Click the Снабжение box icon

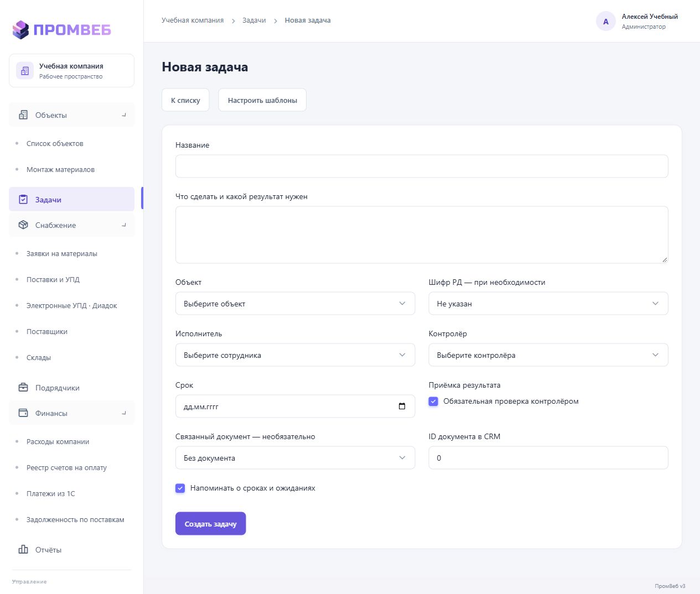(23, 225)
